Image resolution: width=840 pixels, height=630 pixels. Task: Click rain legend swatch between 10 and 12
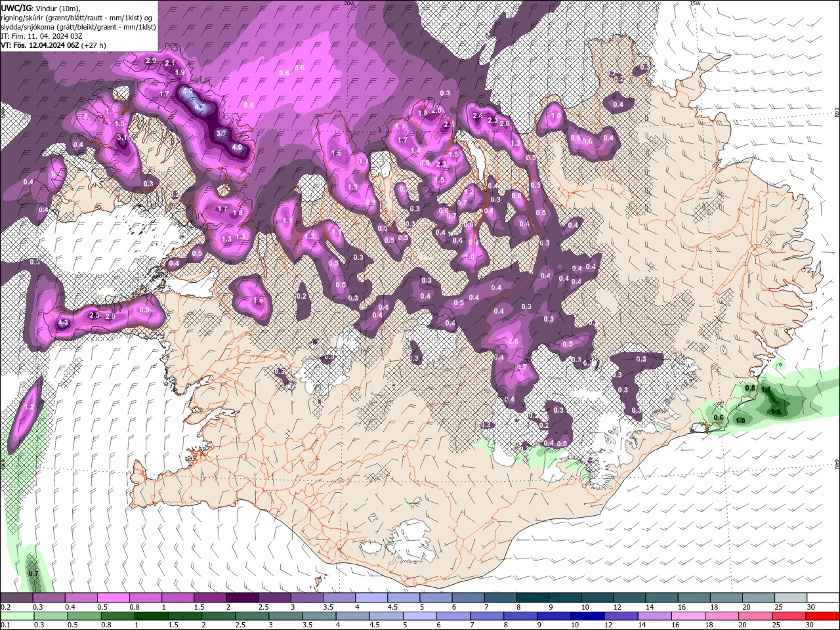588,616
